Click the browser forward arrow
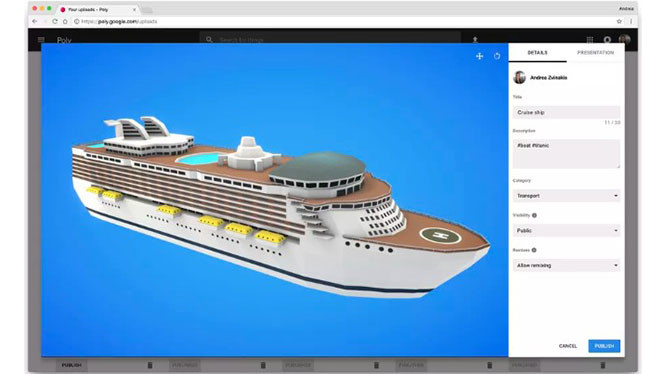665x374 pixels. (x=45, y=21)
